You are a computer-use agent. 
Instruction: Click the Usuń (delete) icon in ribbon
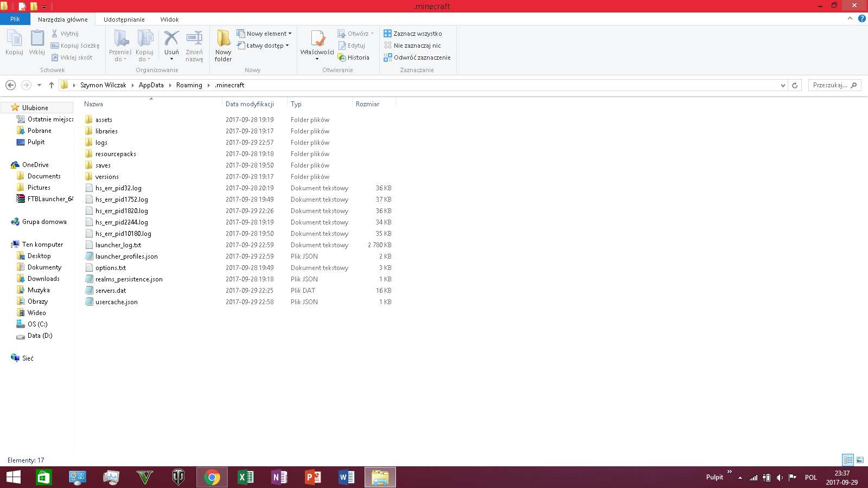tap(171, 39)
